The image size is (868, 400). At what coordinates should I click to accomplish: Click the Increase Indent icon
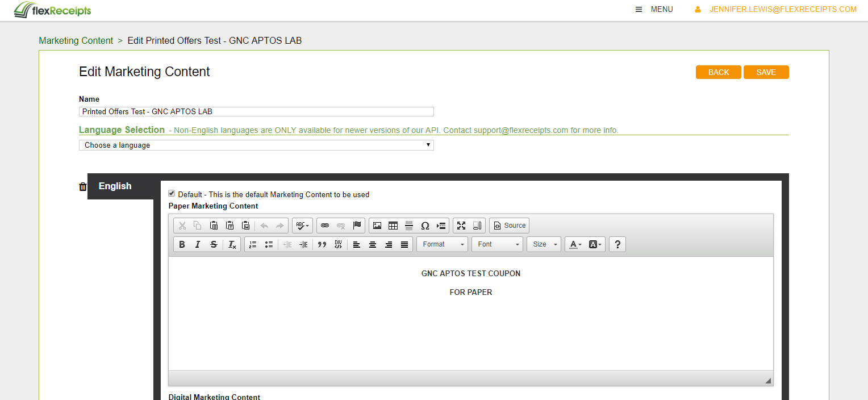click(x=303, y=244)
